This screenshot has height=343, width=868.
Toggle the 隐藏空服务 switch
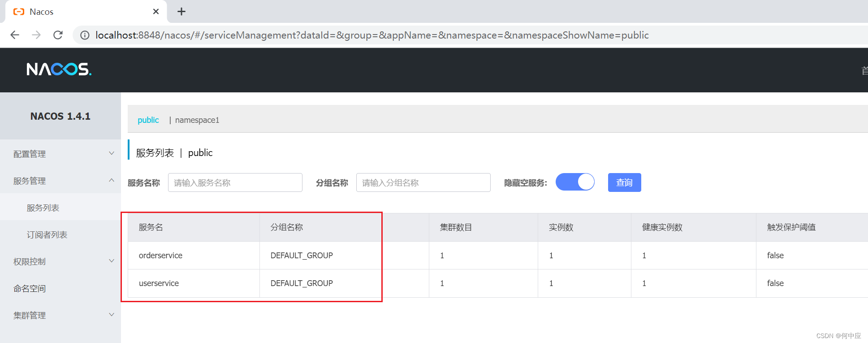(575, 182)
